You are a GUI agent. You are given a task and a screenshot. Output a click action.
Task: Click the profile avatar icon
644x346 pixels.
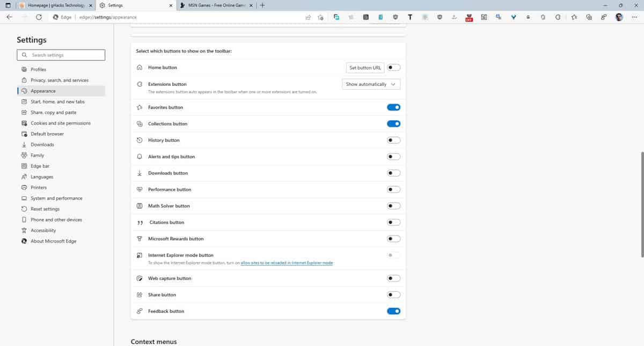(x=619, y=17)
